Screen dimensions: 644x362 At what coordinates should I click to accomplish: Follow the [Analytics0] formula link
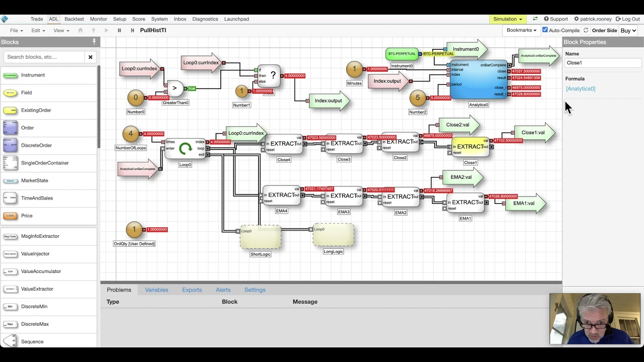point(581,89)
